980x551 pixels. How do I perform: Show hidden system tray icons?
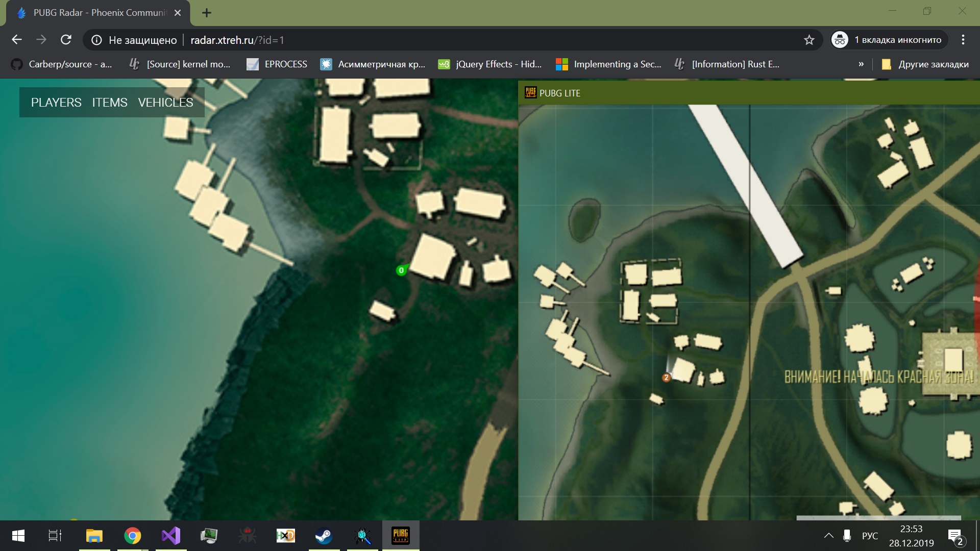coord(828,536)
